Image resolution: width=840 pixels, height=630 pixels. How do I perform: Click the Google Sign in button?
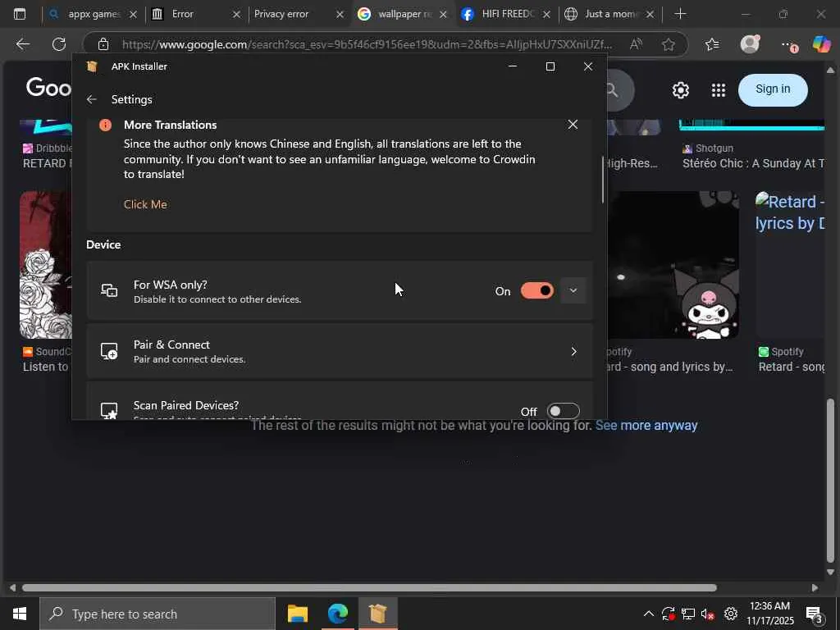click(773, 89)
